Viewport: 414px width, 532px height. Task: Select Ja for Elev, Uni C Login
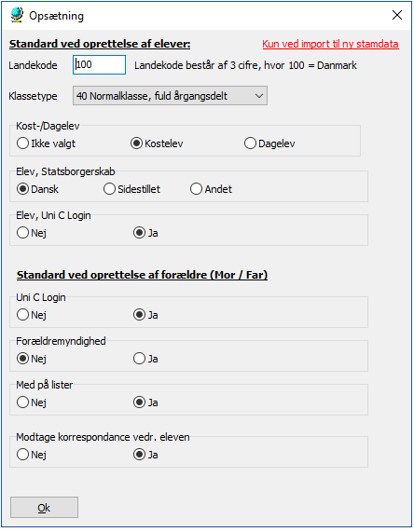(145, 233)
